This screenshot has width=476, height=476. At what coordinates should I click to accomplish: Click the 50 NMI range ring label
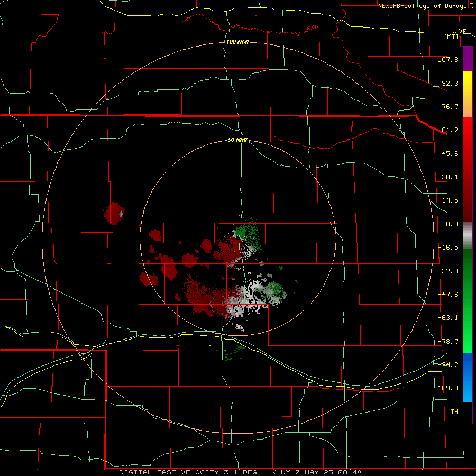[x=237, y=140]
